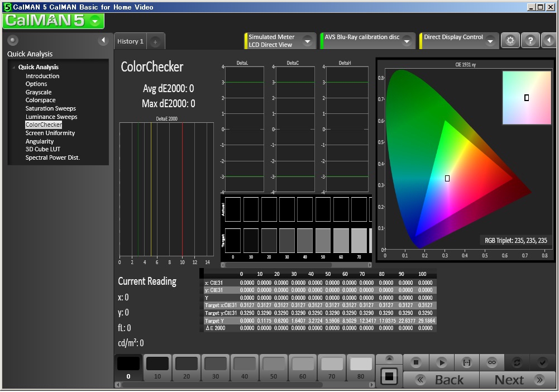
Task: Open the 3D Cube LUT page
Action: pyautogui.click(x=43, y=149)
